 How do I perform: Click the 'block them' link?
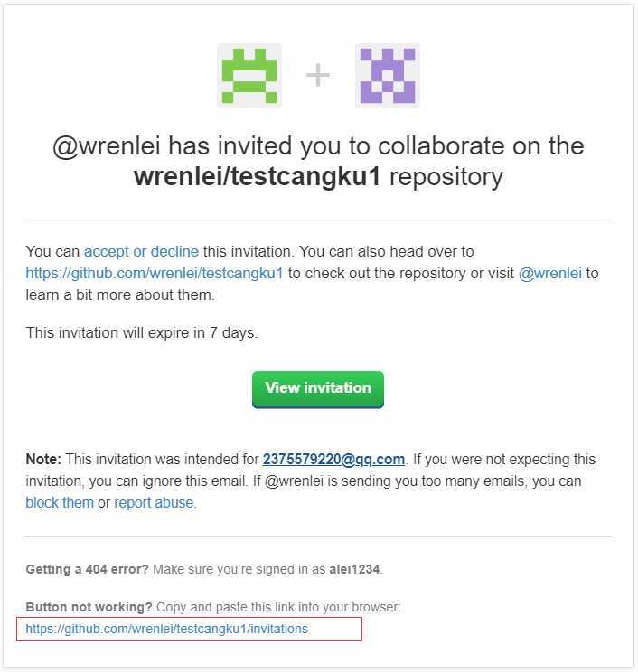click(60, 502)
